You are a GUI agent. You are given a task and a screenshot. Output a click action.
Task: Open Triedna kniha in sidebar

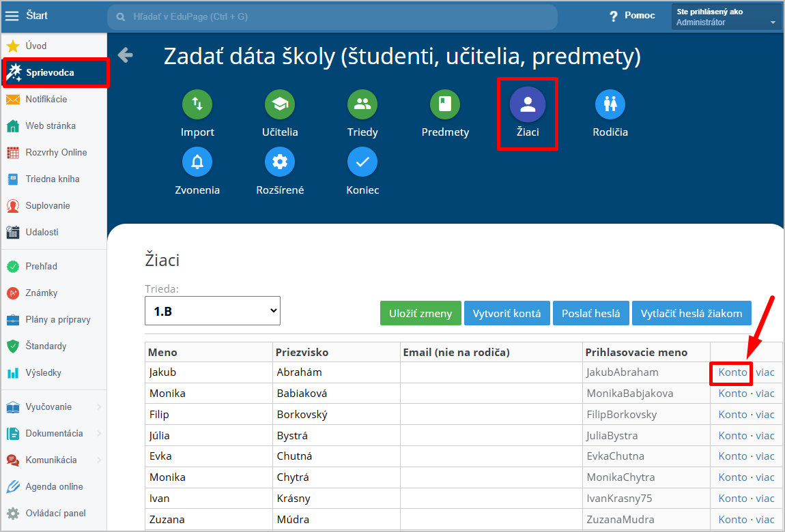tap(52, 179)
